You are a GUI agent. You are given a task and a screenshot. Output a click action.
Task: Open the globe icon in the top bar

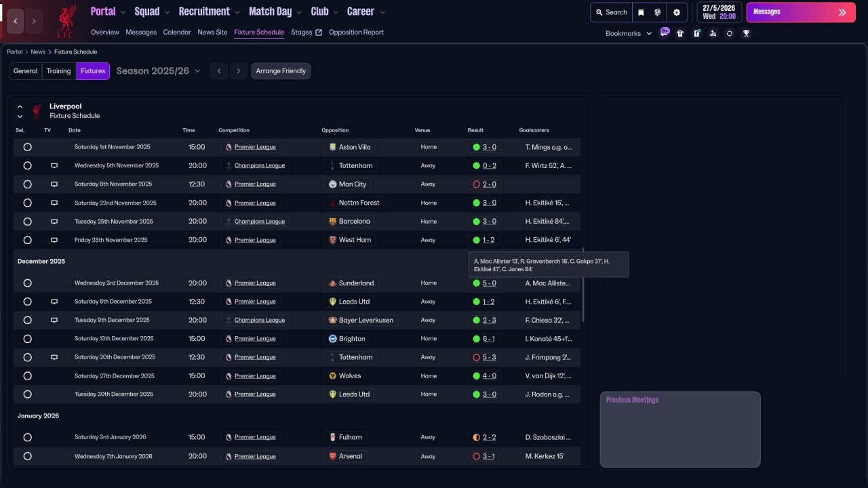(x=658, y=12)
